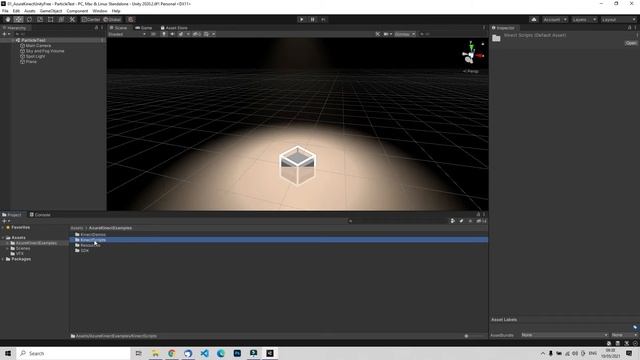Select AzureKinectExamples folder in project tree

(x=36, y=243)
